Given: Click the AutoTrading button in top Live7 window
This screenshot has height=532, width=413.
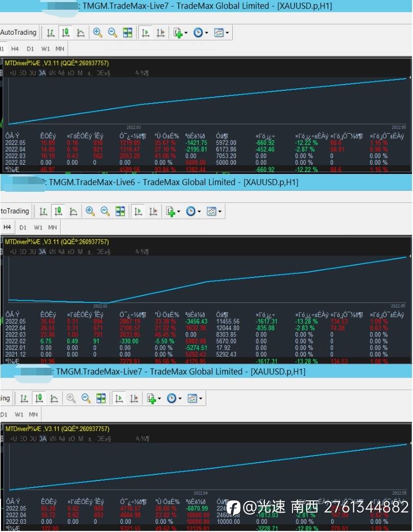Looking at the screenshot, I should coord(19,33).
